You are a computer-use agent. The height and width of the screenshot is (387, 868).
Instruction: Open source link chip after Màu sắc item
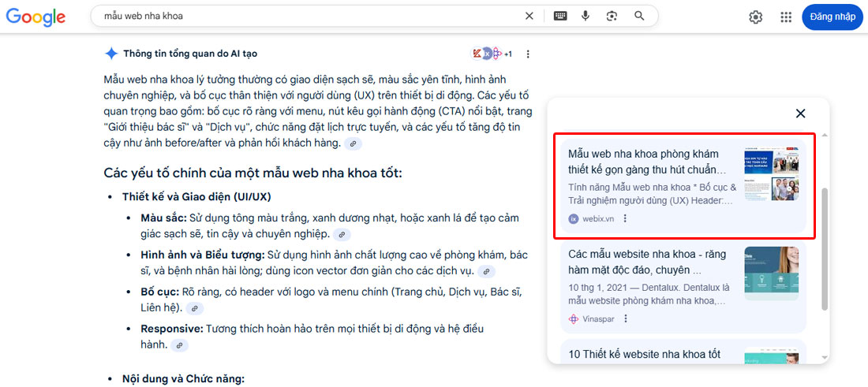coord(342,234)
